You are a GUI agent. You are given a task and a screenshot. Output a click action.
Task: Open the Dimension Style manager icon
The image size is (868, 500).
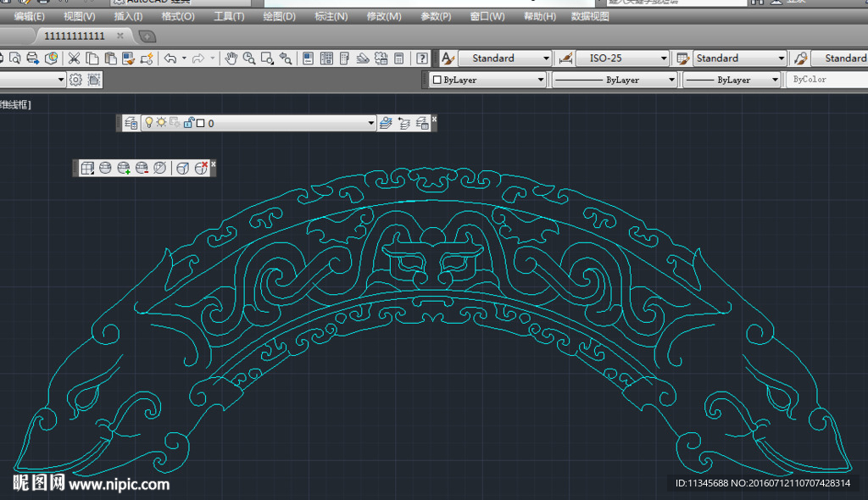coord(565,58)
